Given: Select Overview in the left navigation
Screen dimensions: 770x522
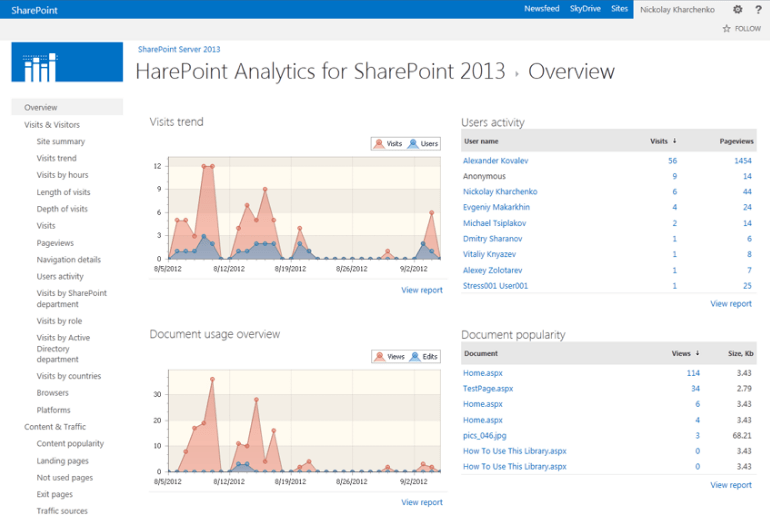Looking at the screenshot, I should 67,107.
